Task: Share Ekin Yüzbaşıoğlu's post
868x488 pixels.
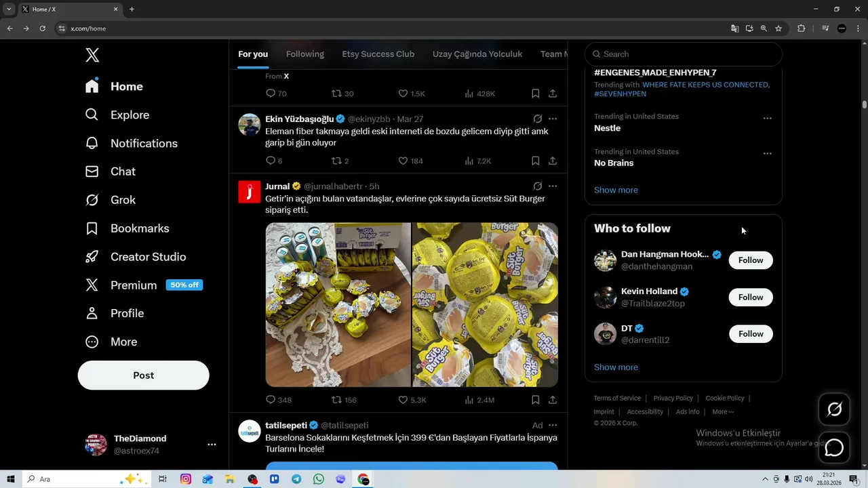Action: (x=553, y=161)
